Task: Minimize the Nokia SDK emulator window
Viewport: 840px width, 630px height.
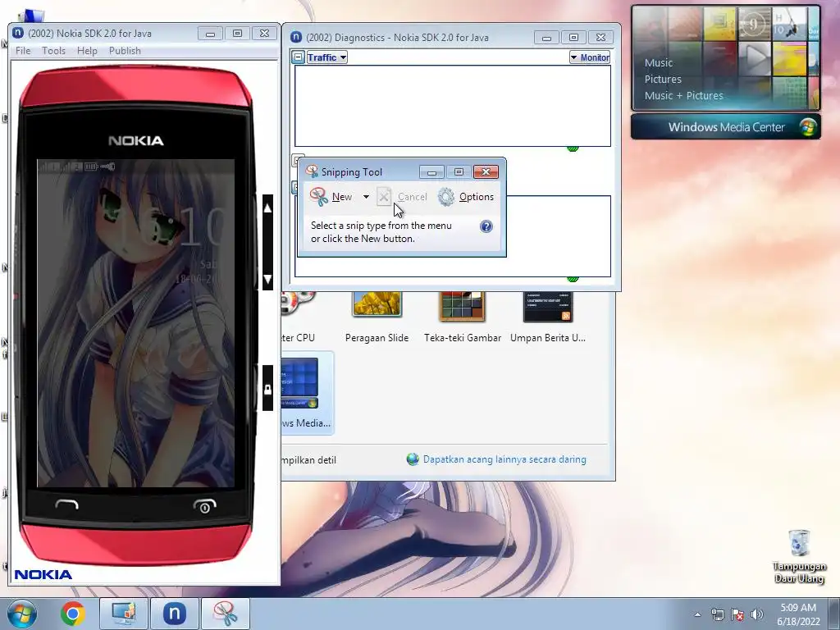Action: (x=210, y=33)
